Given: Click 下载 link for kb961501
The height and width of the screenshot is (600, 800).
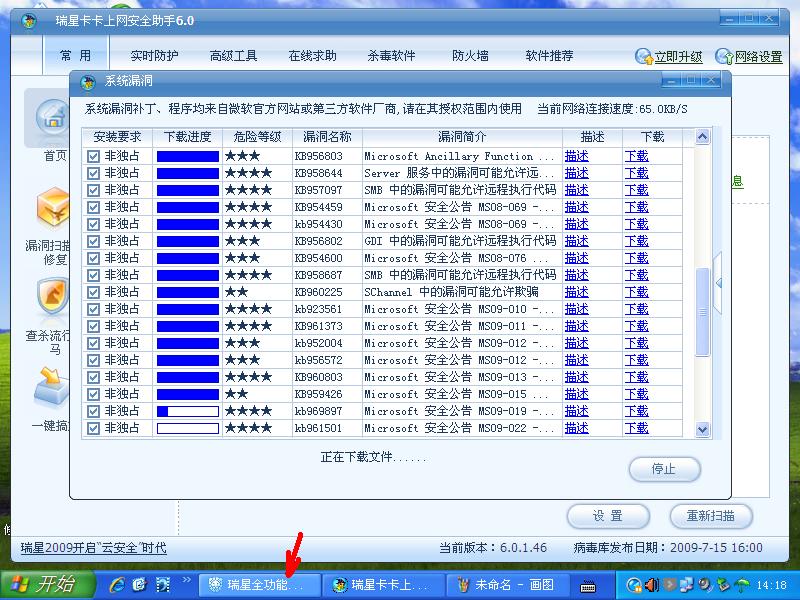Looking at the screenshot, I should click(x=637, y=429).
